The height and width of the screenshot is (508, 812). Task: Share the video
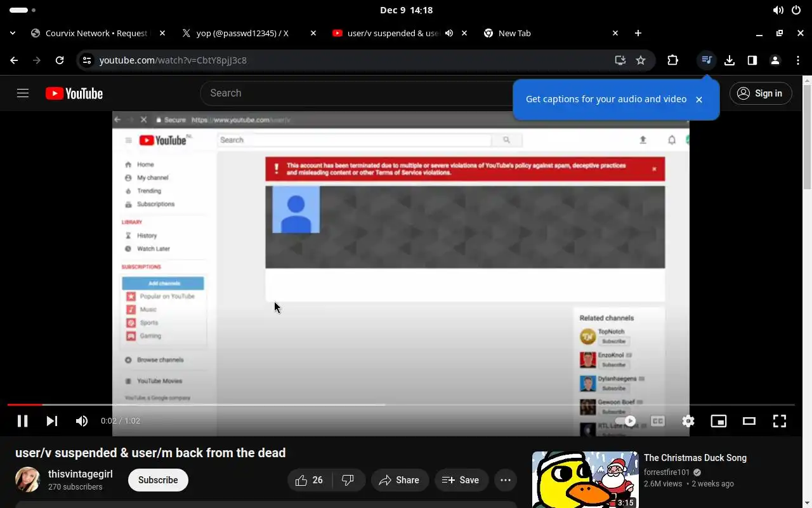[400, 480]
